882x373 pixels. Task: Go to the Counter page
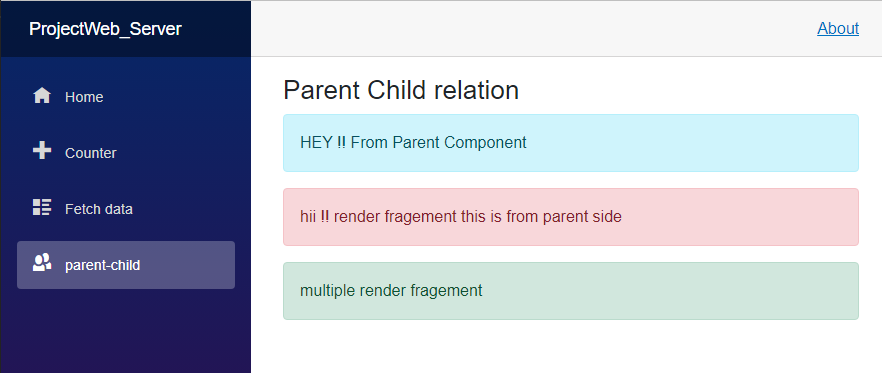coord(126,153)
